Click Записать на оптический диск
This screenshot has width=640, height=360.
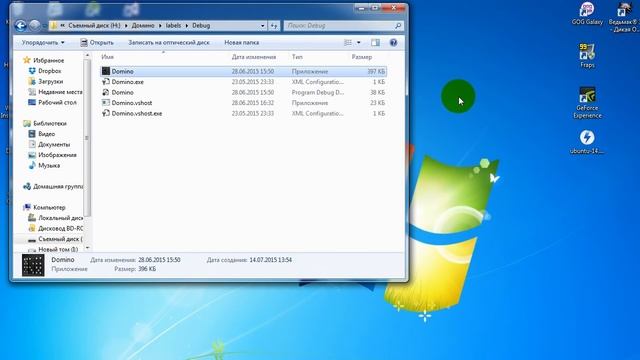(x=169, y=42)
